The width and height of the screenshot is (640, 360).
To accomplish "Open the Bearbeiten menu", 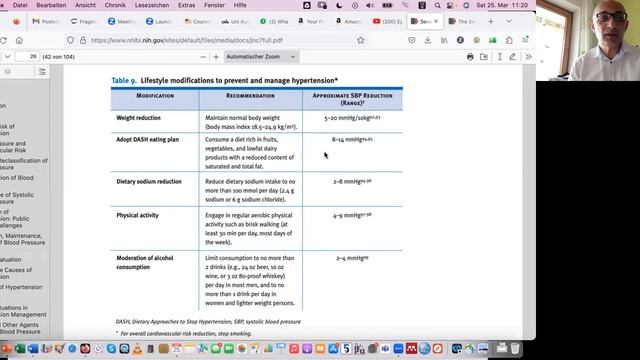I will tap(51, 5).
